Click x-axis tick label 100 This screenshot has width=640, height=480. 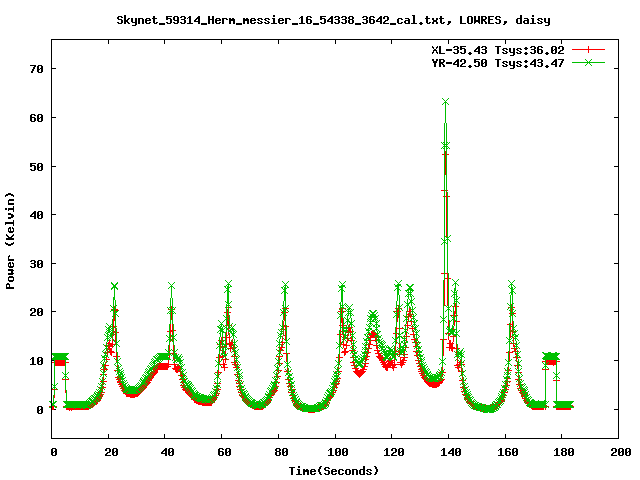click(338, 452)
